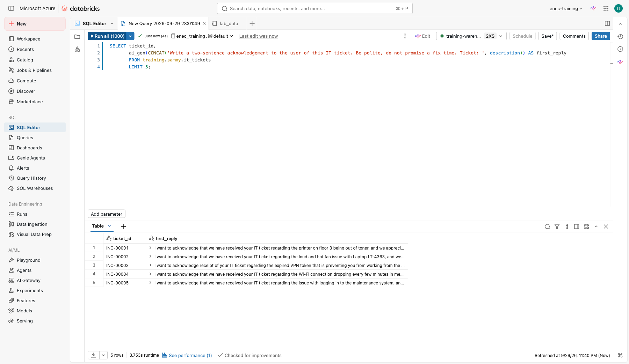Click the download results icon
This screenshot has width=629, height=364.
pyautogui.click(x=94, y=355)
